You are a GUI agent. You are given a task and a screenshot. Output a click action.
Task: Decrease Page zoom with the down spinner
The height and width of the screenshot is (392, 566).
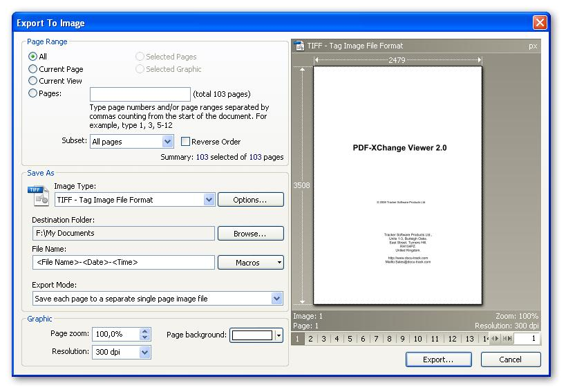click(x=144, y=337)
